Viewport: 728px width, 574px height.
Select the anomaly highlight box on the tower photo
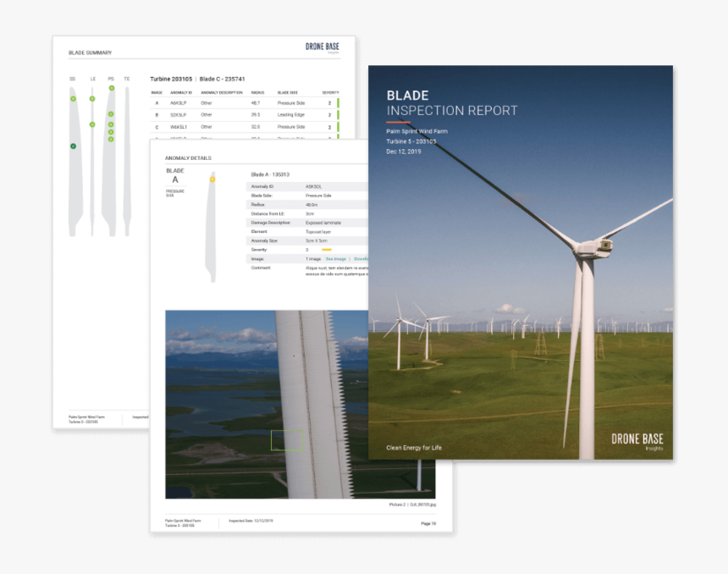pyautogui.click(x=288, y=439)
